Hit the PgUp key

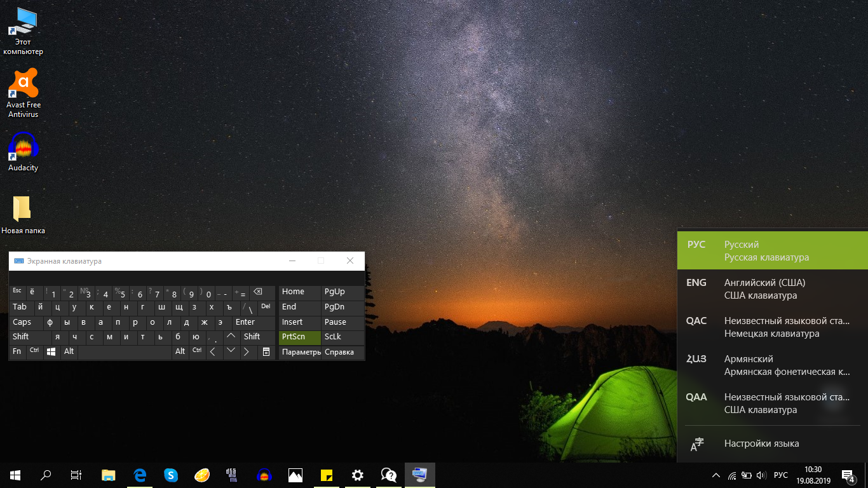pos(342,292)
